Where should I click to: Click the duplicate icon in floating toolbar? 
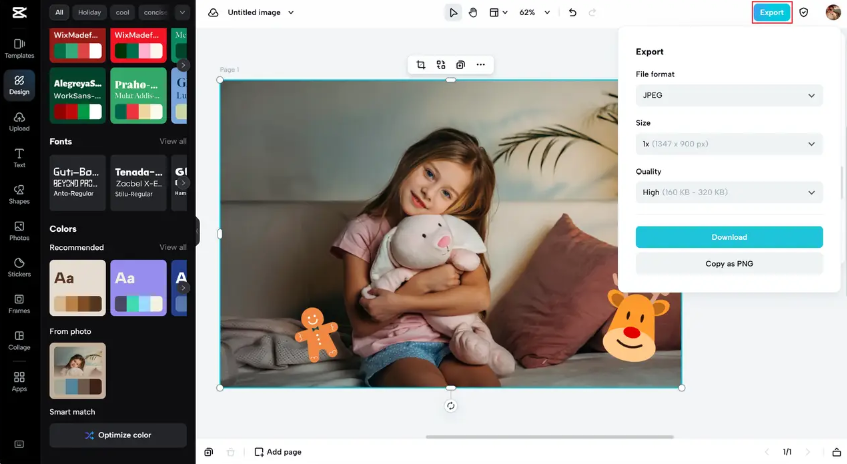tap(460, 65)
